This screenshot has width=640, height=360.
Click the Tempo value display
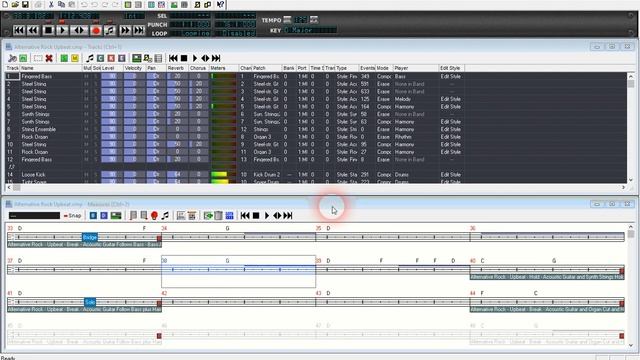[300, 20]
